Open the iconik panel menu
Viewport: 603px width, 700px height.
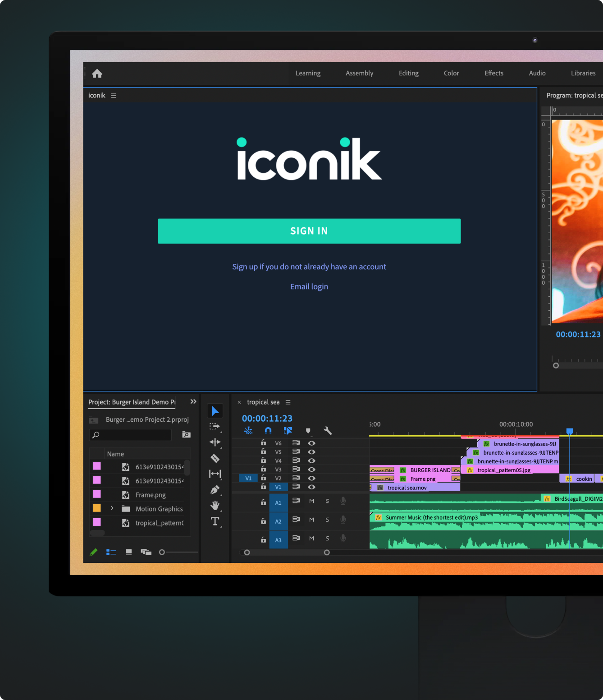pos(113,95)
